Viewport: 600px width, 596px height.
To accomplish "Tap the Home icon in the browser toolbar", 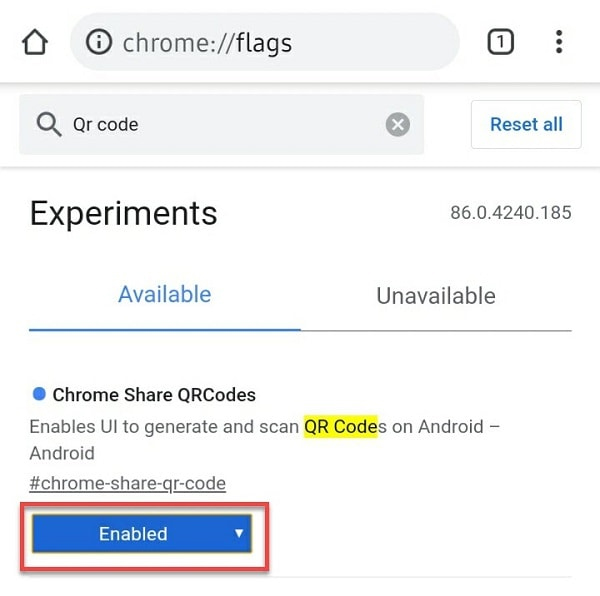I will [35, 42].
